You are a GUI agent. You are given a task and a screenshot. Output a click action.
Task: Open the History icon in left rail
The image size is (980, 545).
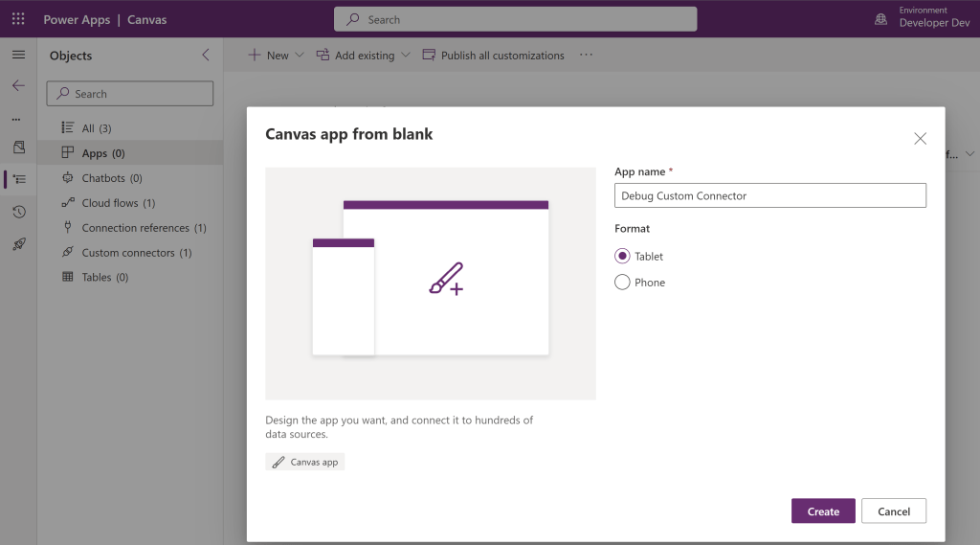[18, 212]
